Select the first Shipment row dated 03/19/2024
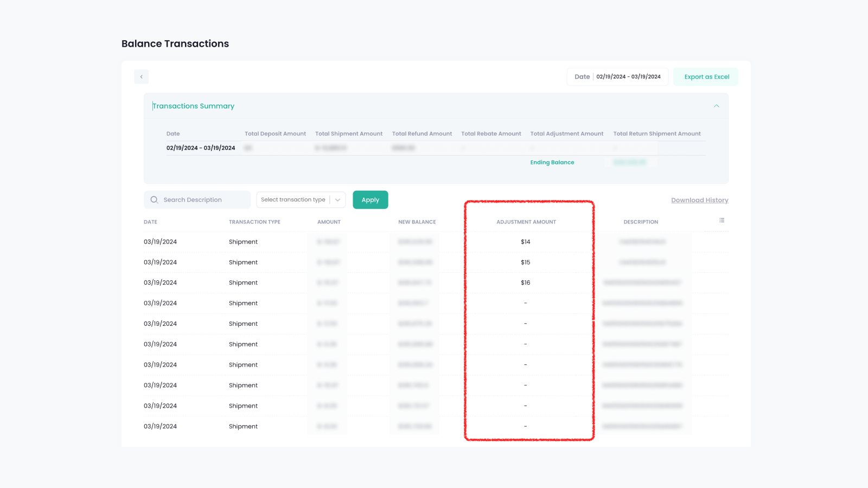 pos(243,242)
